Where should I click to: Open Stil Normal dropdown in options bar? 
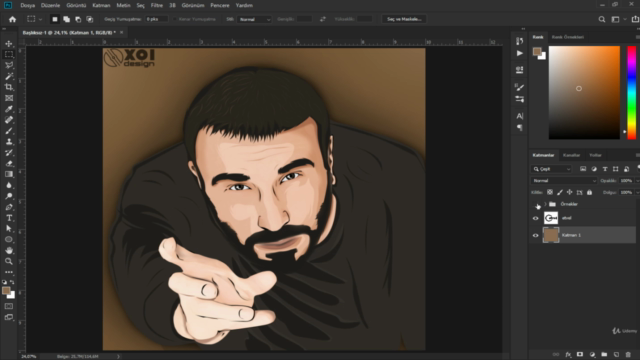(254, 19)
